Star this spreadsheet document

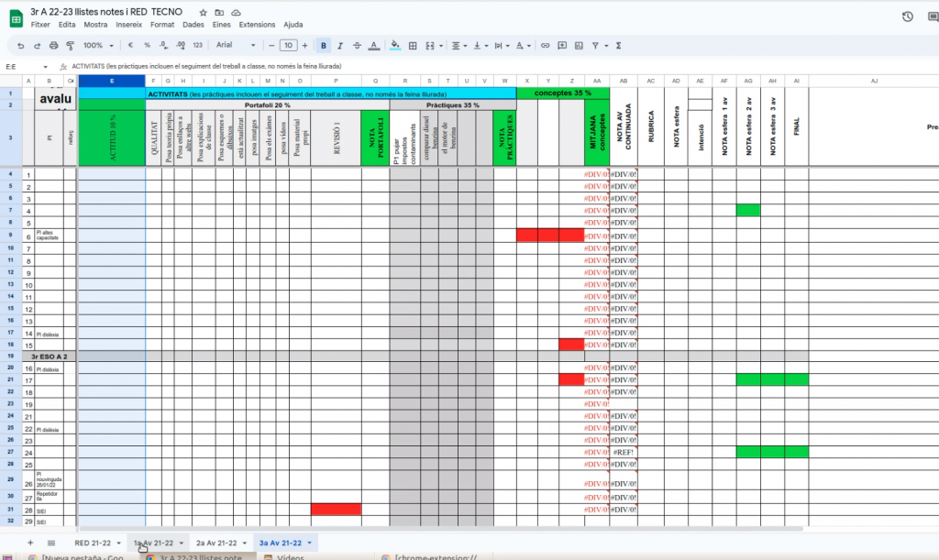[203, 12]
